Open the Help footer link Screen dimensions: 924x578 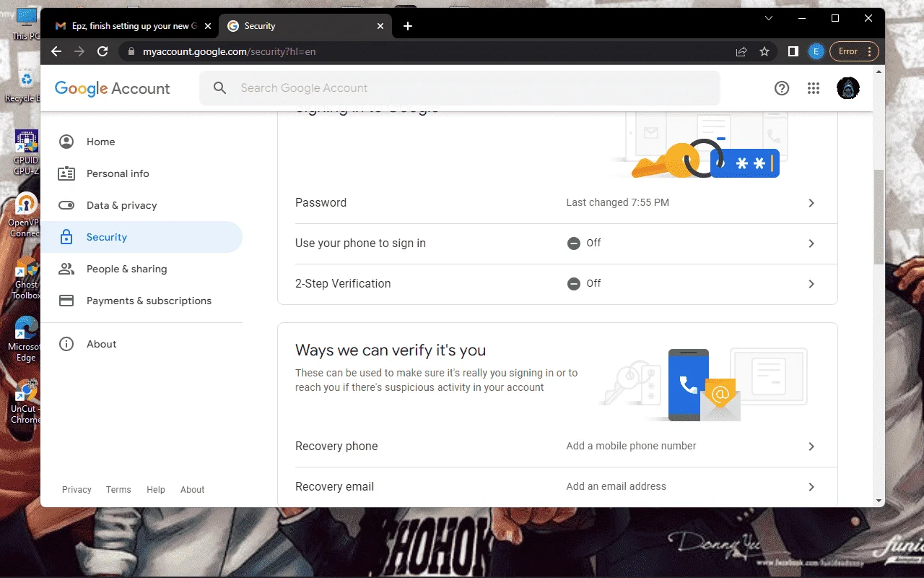(156, 490)
